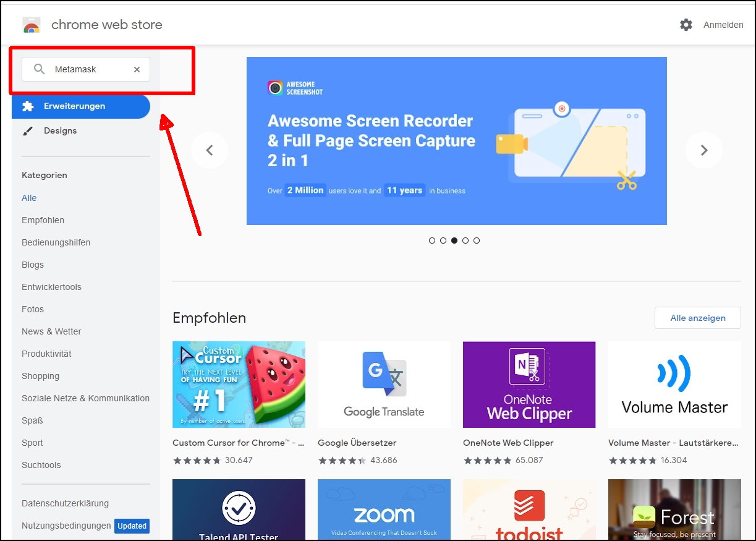Click the Updated badge
The image size is (756, 541).
pos(132,526)
